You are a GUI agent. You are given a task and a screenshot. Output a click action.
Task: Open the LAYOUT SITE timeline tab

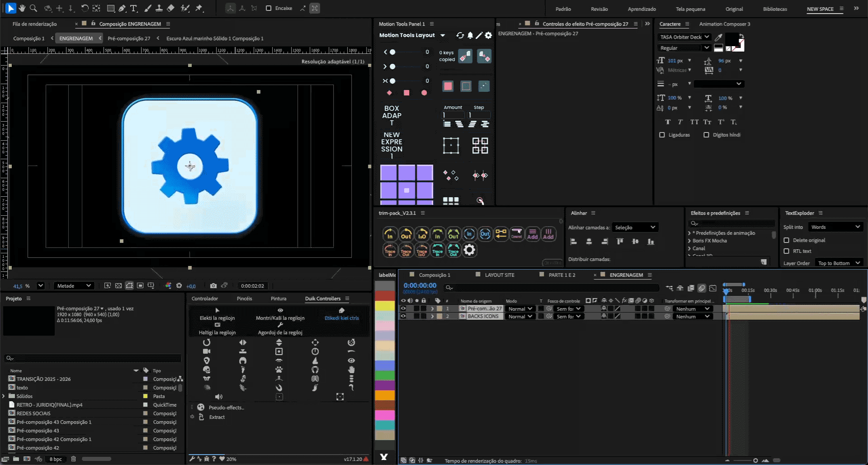point(500,275)
